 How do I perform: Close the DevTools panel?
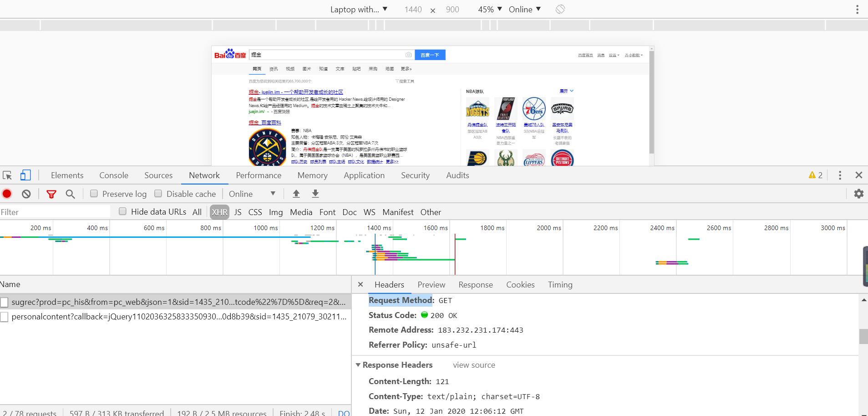coord(859,175)
